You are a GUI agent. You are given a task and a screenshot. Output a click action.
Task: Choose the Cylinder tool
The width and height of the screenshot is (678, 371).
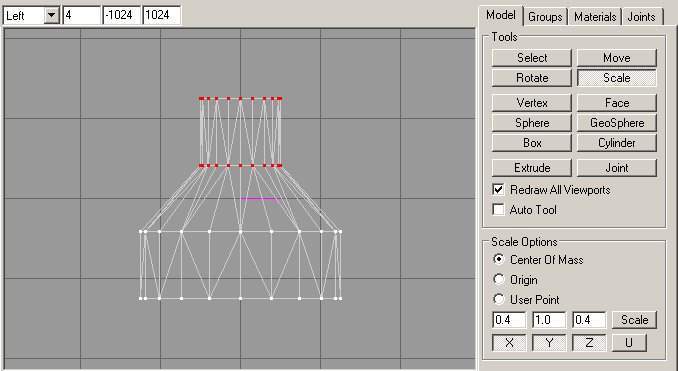coord(617,143)
